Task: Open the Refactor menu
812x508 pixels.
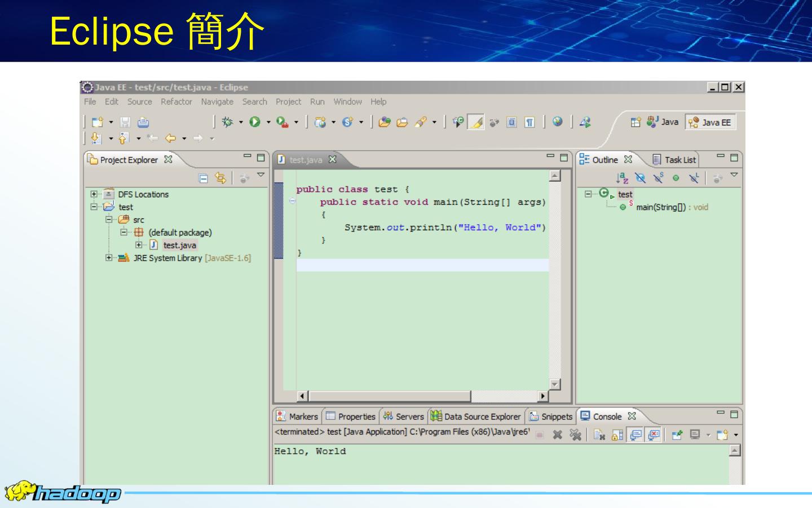Action: point(176,102)
